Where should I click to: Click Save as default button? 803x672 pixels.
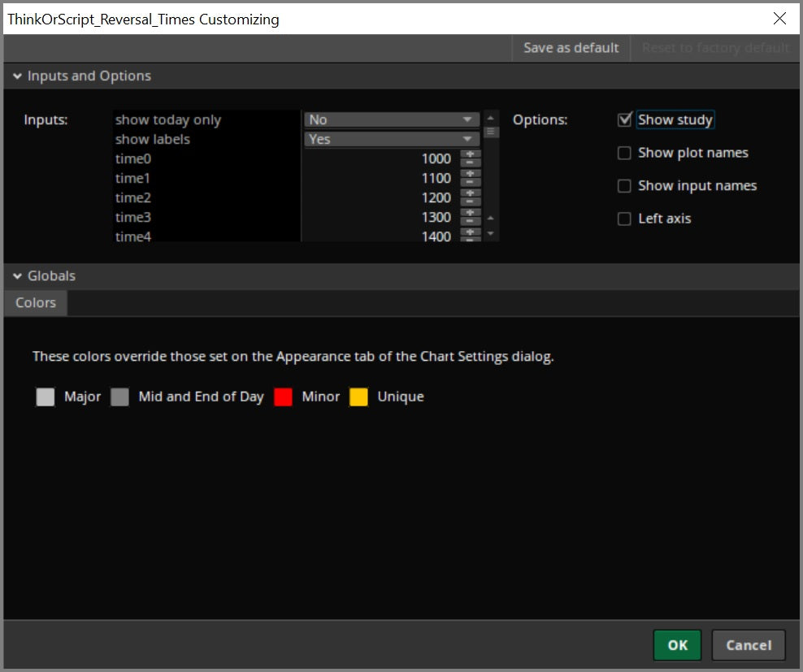(x=571, y=48)
